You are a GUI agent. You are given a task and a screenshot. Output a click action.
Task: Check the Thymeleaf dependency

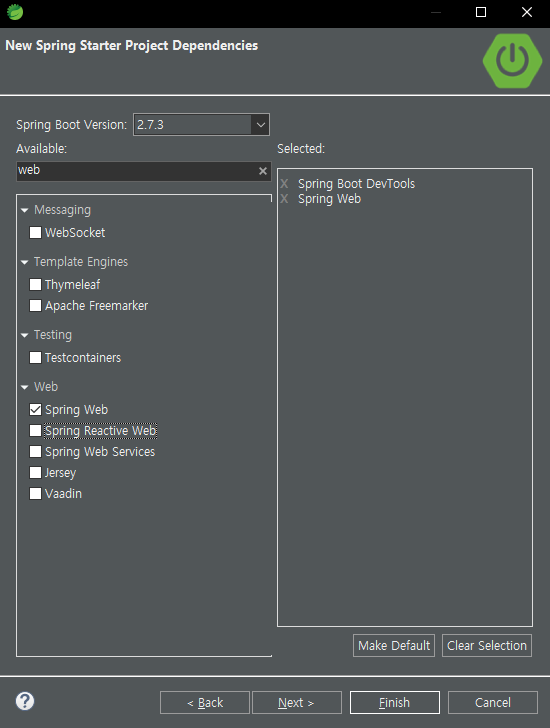point(35,285)
